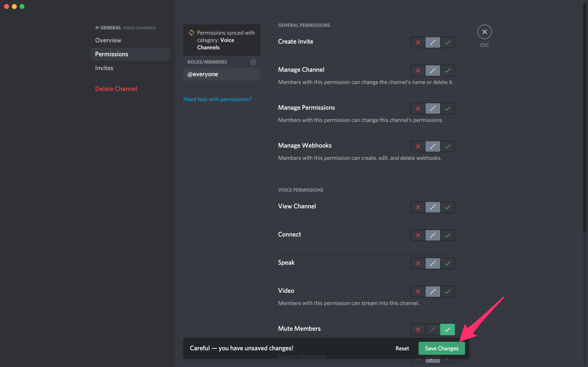
Task: Enable the Mute Members checkmark toggle
Action: click(x=448, y=329)
